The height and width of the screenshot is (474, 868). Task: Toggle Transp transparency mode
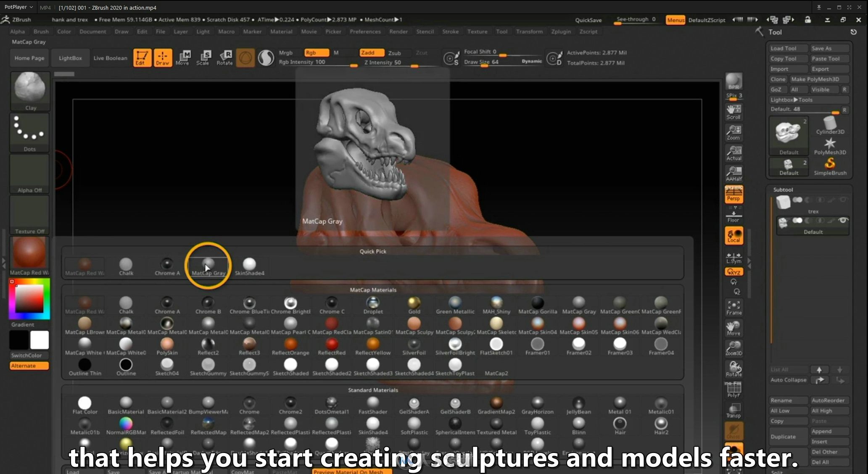tap(733, 410)
